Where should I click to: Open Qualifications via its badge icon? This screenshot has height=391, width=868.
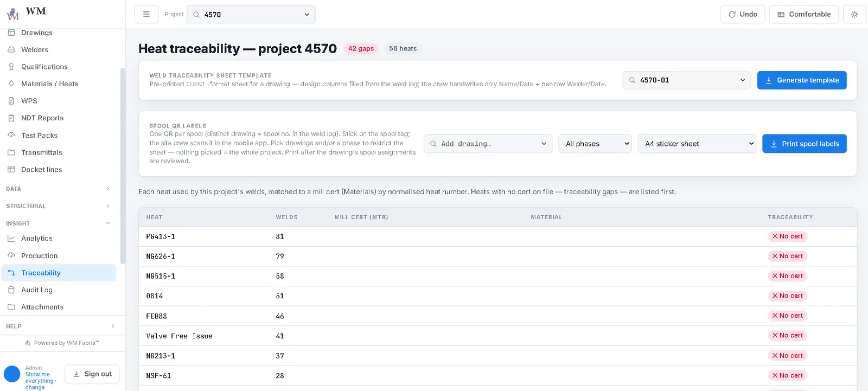coord(11,67)
